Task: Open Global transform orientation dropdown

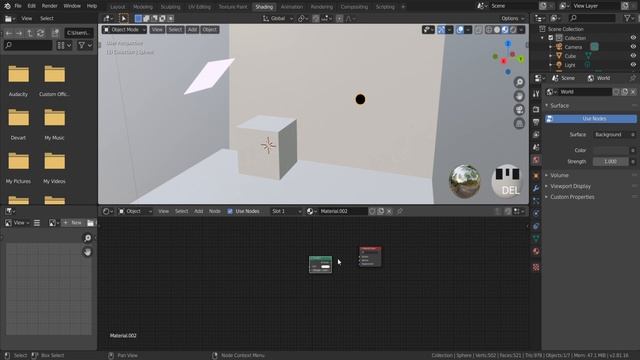Action: tap(278, 18)
